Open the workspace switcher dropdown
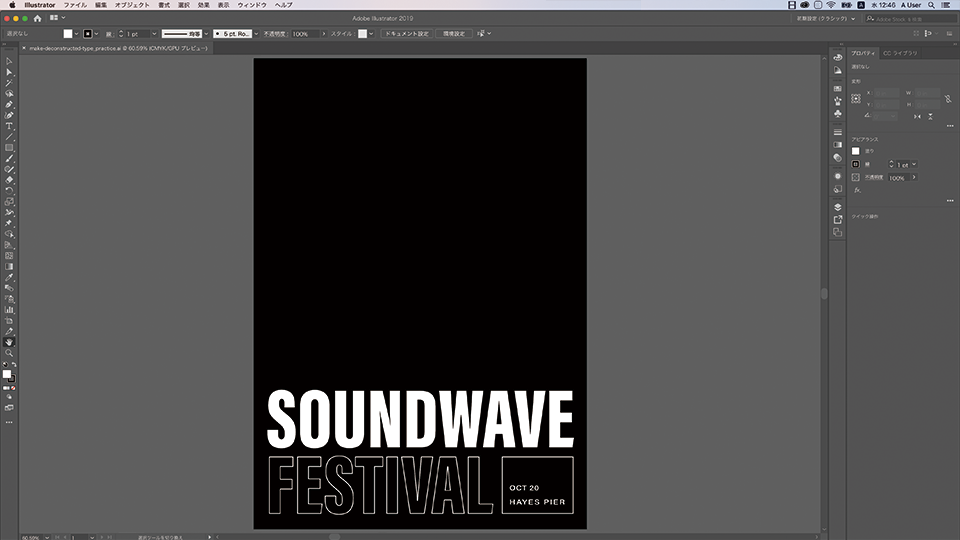The image size is (960, 540). 826,18
